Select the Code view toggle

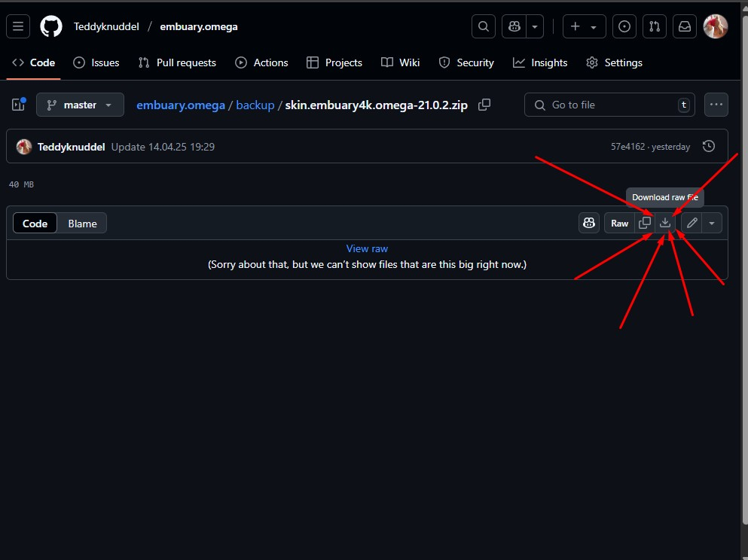click(x=35, y=224)
